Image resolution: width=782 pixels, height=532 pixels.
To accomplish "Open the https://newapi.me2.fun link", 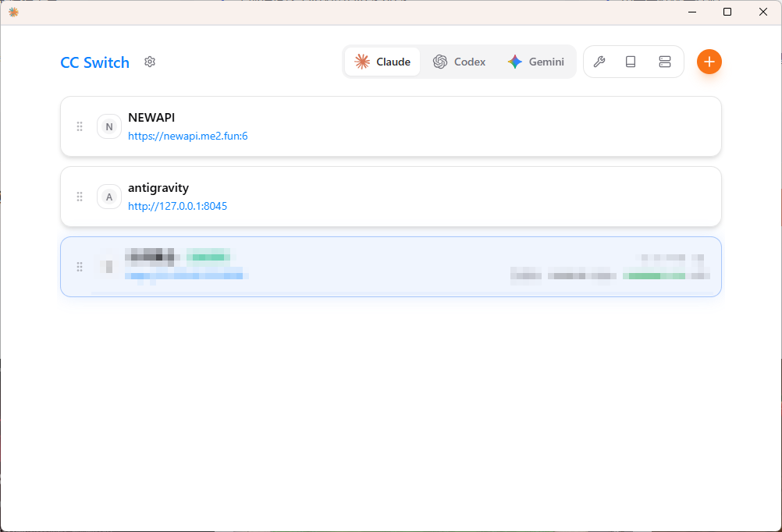I will (187, 136).
